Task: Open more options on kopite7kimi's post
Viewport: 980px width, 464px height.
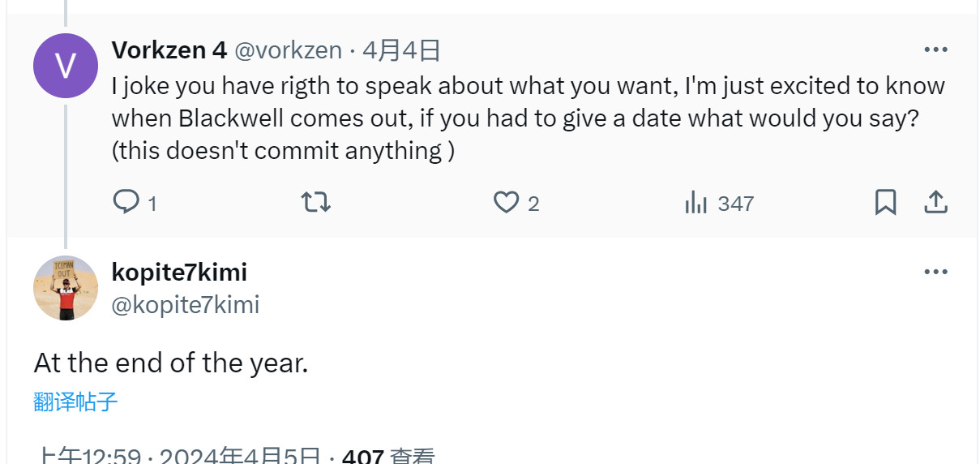Action: click(935, 272)
